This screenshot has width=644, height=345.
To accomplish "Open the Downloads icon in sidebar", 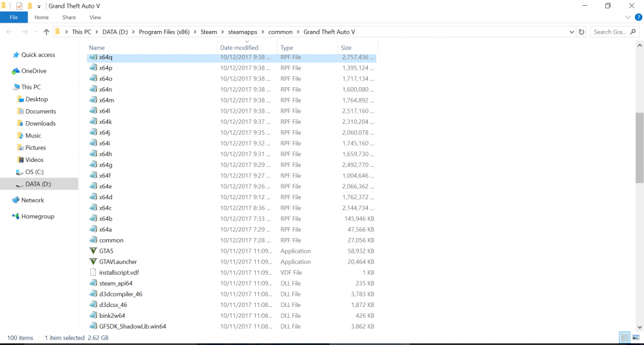I will [21, 123].
